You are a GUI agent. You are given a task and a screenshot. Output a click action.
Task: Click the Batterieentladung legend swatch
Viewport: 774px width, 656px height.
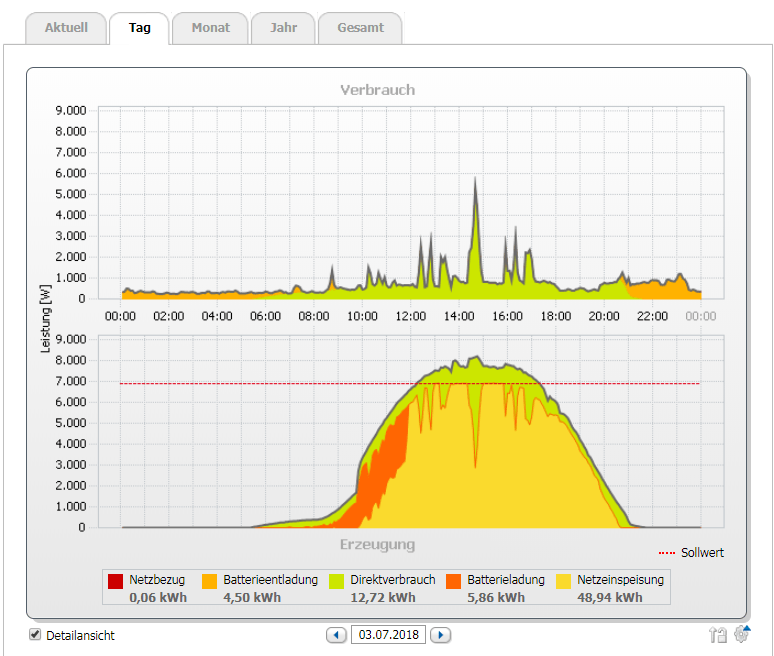(x=209, y=581)
